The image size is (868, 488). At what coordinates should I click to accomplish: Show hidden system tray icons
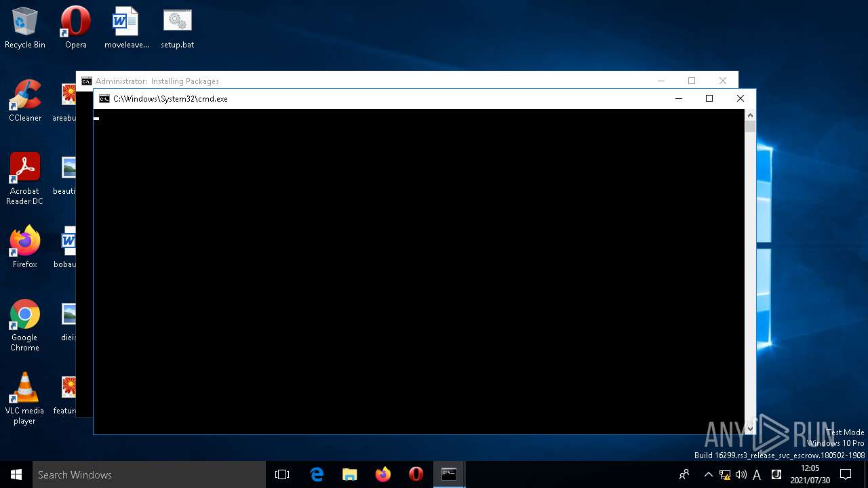[708, 474]
